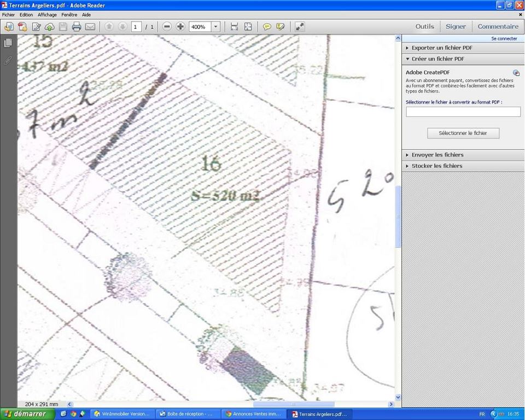The width and height of the screenshot is (525, 420).
Task: Click the Send by email envelope icon
Action: point(90,27)
